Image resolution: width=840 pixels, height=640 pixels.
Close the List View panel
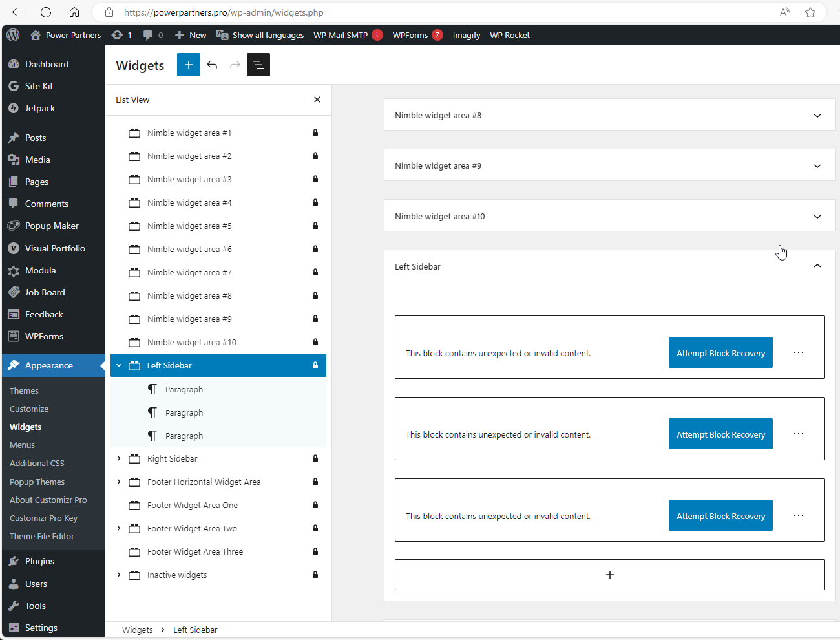[317, 100]
